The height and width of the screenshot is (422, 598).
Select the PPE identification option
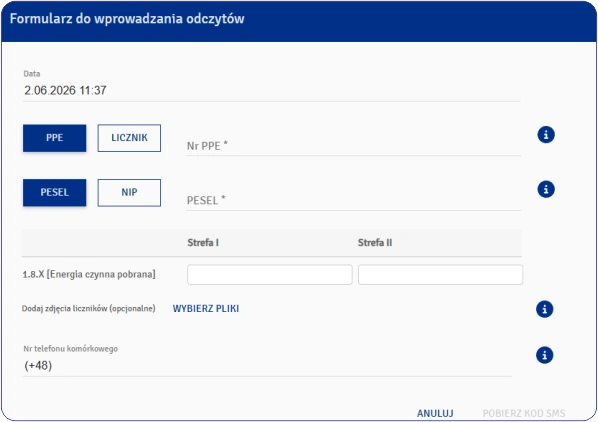[x=55, y=138]
